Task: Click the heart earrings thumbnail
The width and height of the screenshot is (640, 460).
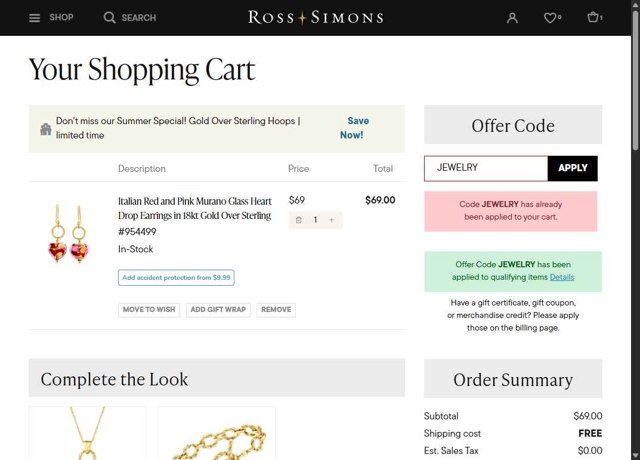Action: coord(69,234)
